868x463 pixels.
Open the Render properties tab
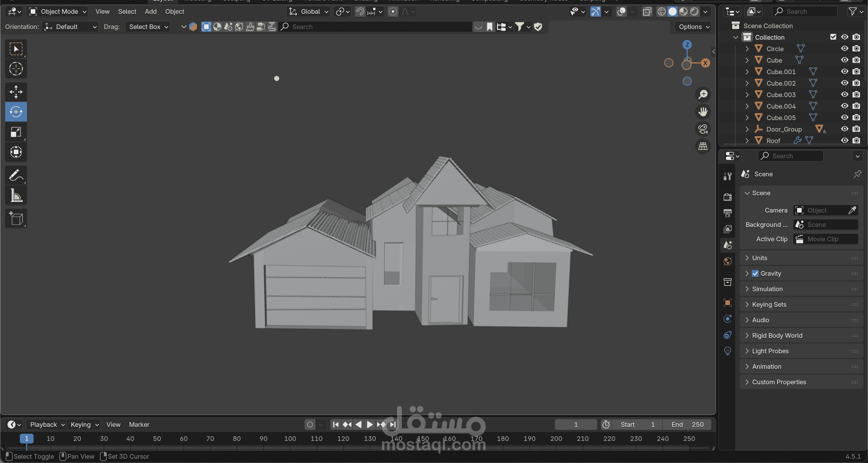(x=727, y=196)
